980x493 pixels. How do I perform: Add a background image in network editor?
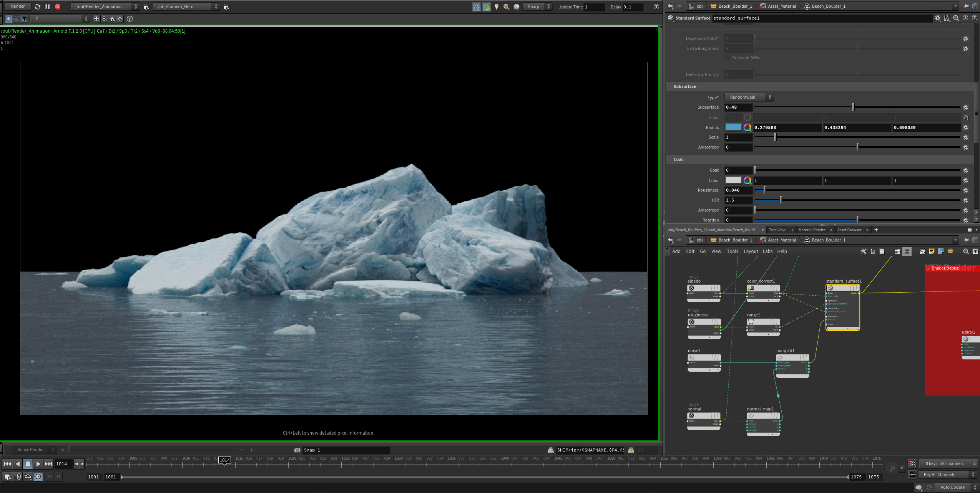click(941, 251)
